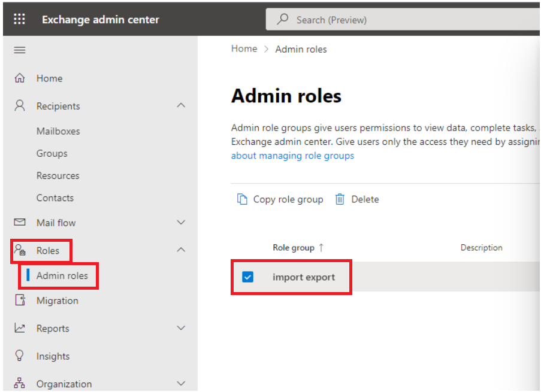Collapse navigation with the hamburger icon
The width and height of the screenshot is (541, 392).
tap(20, 50)
